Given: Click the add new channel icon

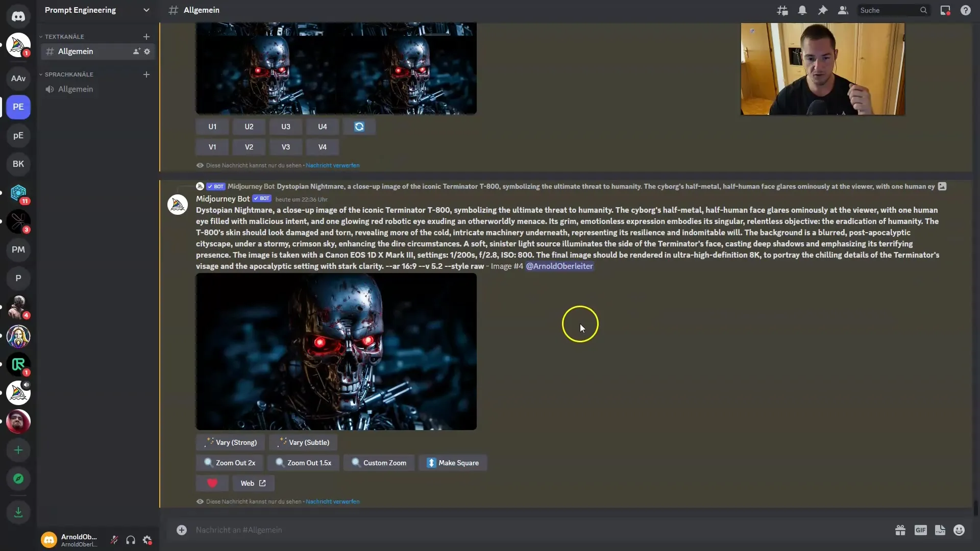Looking at the screenshot, I should click(x=146, y=36).
